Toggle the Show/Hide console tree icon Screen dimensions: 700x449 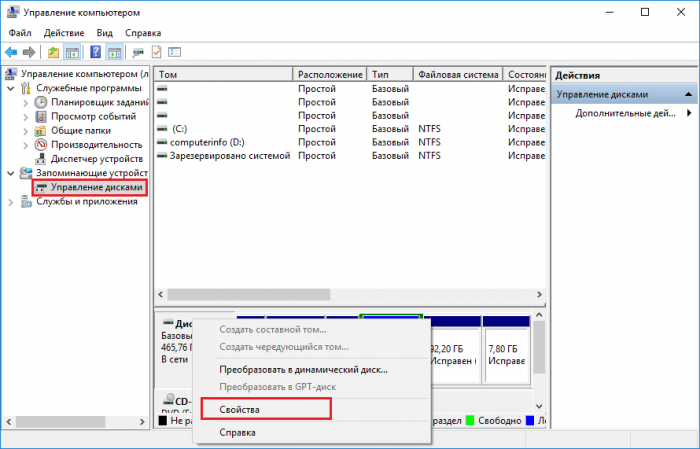tap(72, 53)
